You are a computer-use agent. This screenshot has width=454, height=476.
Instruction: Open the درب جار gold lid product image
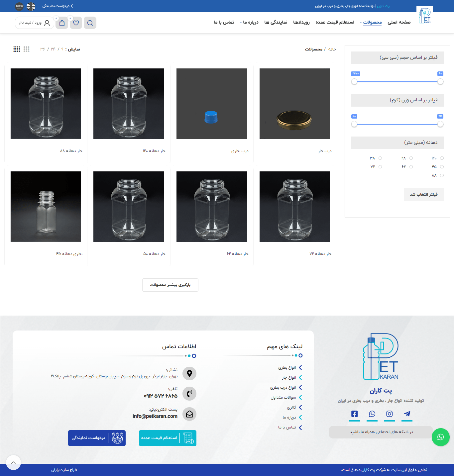(x=295, y=104)
